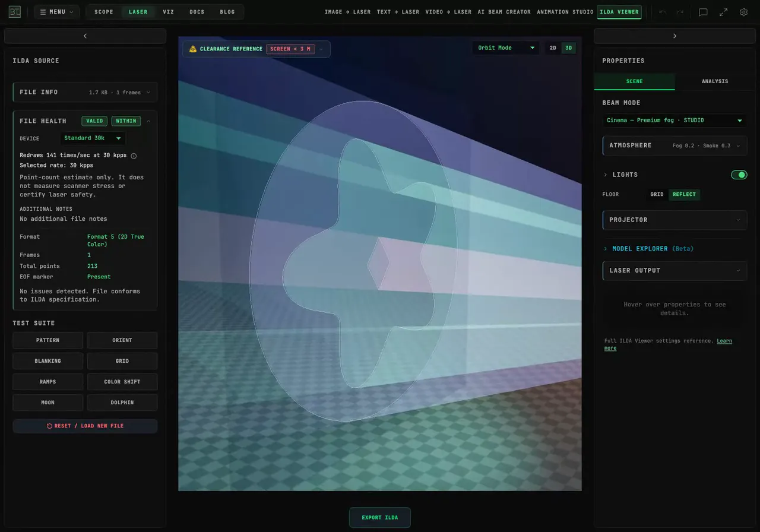
Task: Toggle fullscreen with the expand arrows icon
Action: point(723,12)
